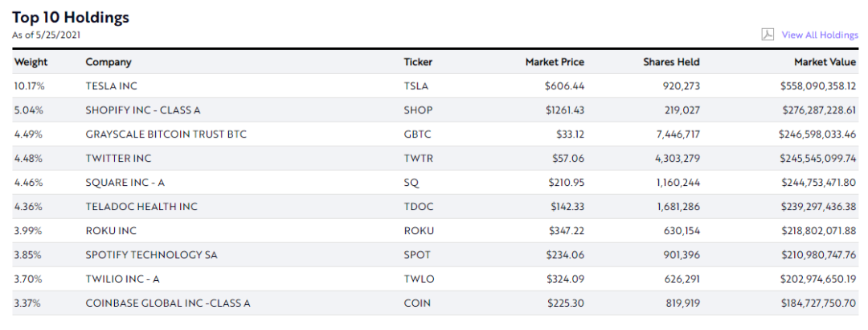Click the Ticker column header
The image size is (868, 330).
418,62
